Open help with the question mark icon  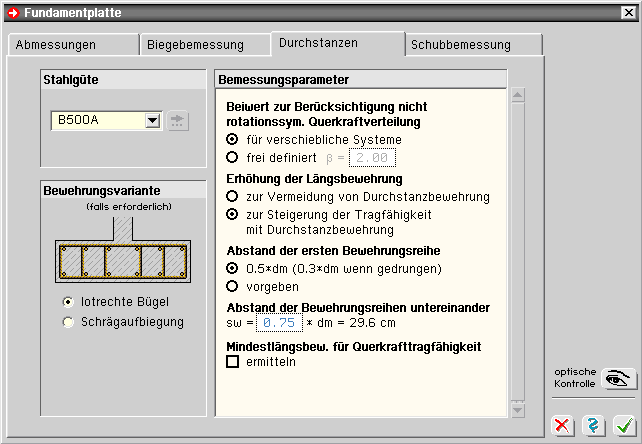tap(594, 424)
